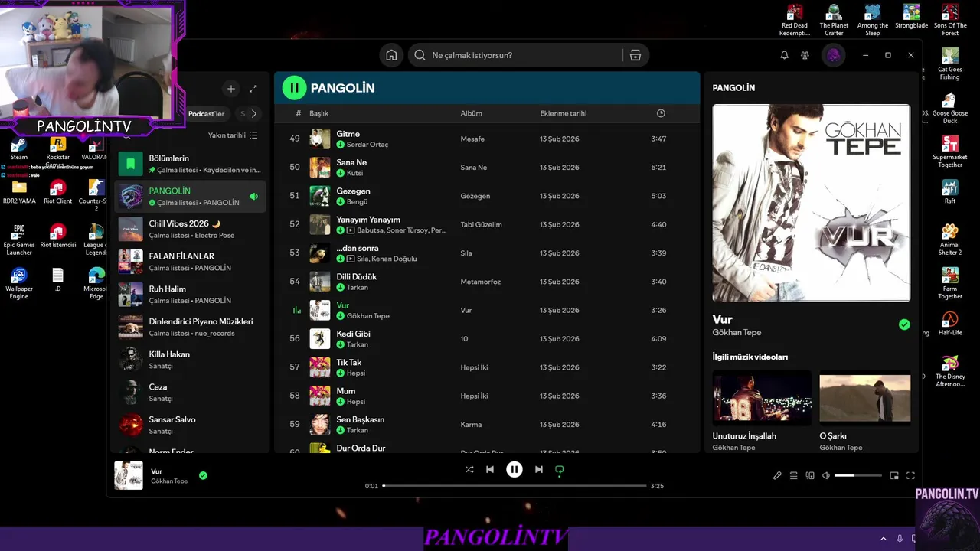
Task: Open Wallpaper Engine desktop icon
Action: (x=19, y=283)
